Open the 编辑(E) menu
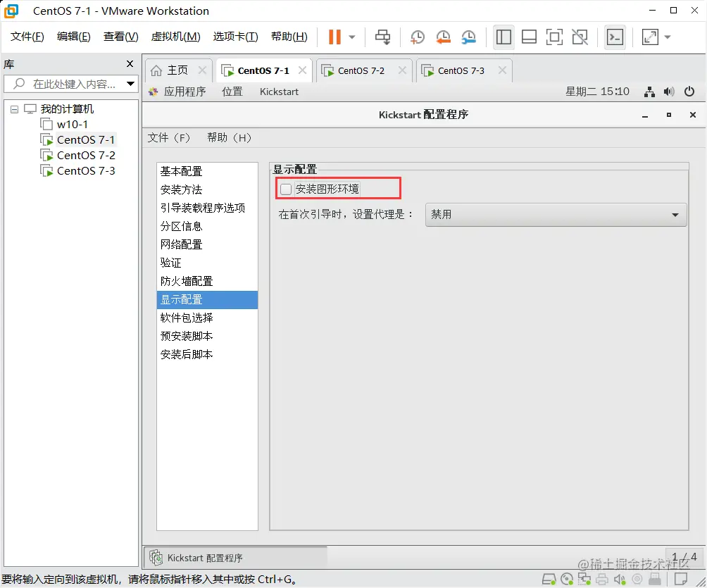 [x=73, y=37]
